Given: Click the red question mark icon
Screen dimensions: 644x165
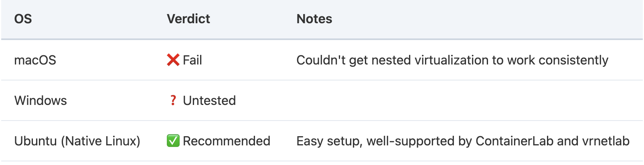Looking at the screenshot, I should click(x=173, y=101).
